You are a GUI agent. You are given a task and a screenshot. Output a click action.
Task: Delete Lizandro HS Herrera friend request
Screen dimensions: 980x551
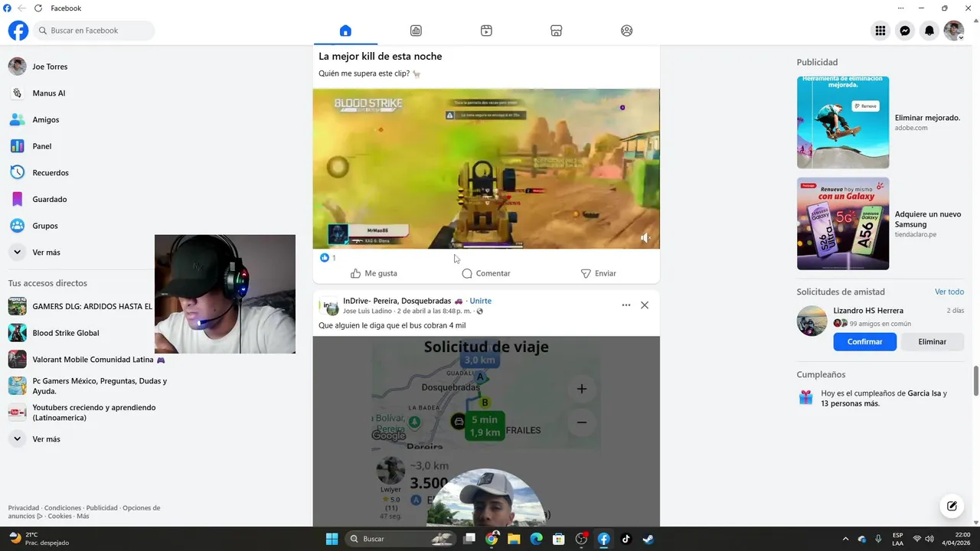932,342
